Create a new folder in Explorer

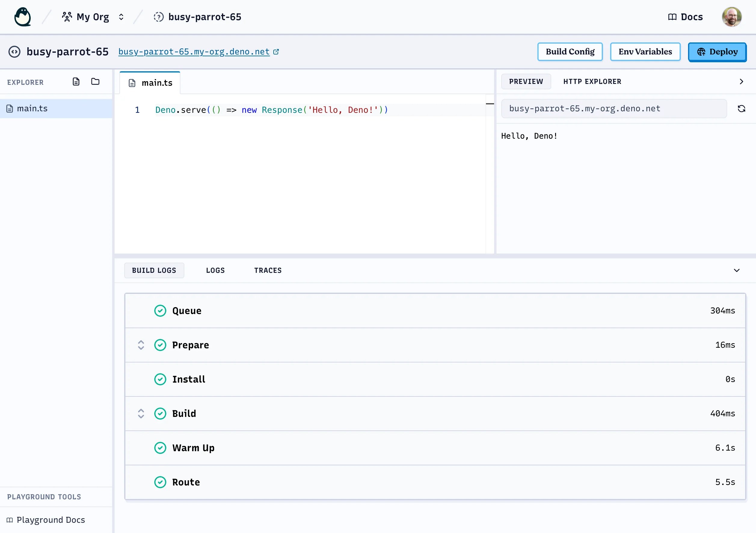tap(95, 82)
